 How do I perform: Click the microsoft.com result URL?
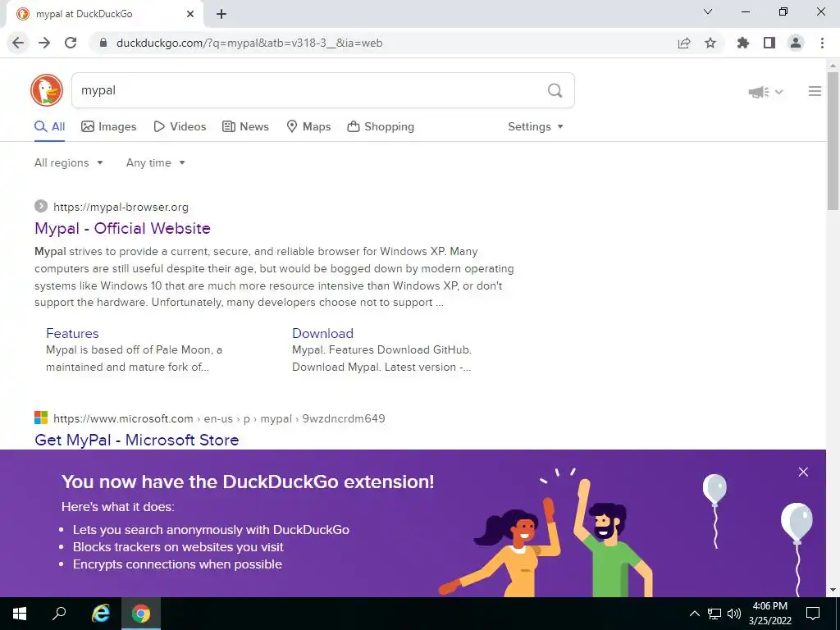point(219,418)
